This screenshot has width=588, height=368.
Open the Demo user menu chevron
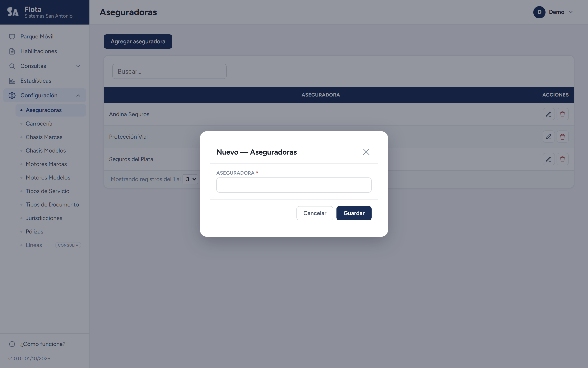click(571, 12)
